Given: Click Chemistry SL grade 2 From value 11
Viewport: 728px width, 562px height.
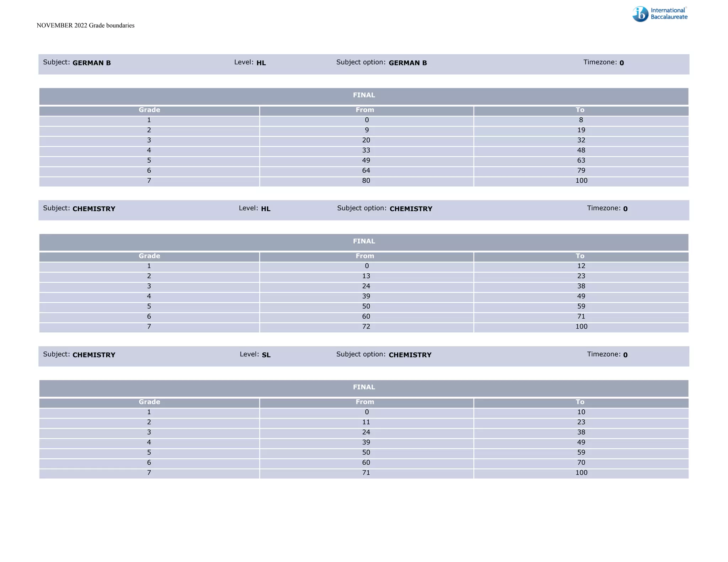Looking at the screenshot, I should (x=366, y=422).
